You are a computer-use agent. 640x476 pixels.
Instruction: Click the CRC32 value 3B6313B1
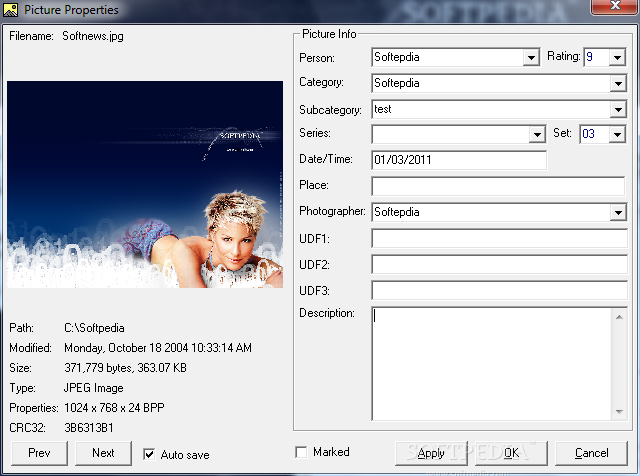click(89, 428)
